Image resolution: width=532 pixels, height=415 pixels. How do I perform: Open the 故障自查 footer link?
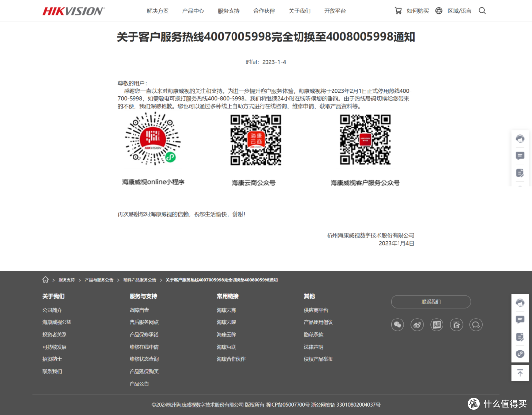pyautogui.click(x=139, y=310)
